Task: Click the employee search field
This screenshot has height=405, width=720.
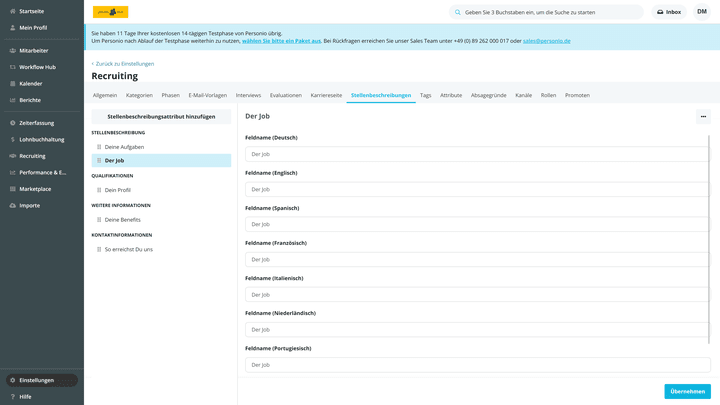Action: point(550,12)
